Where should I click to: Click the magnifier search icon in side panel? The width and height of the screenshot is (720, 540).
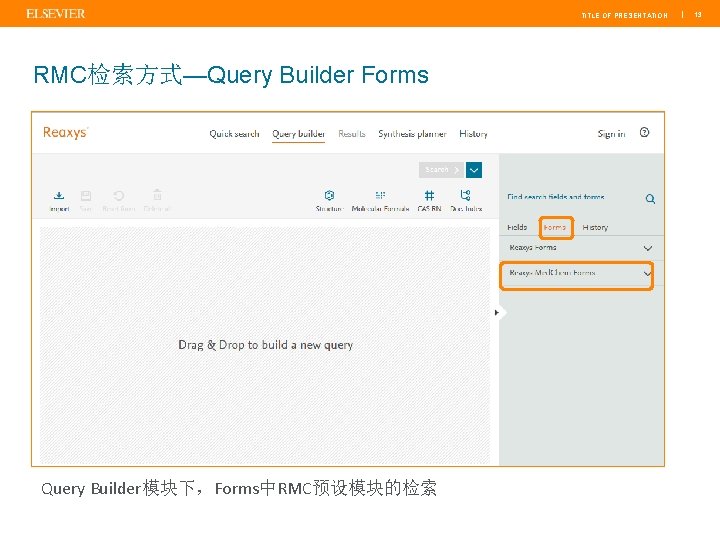tap(650, 199)
